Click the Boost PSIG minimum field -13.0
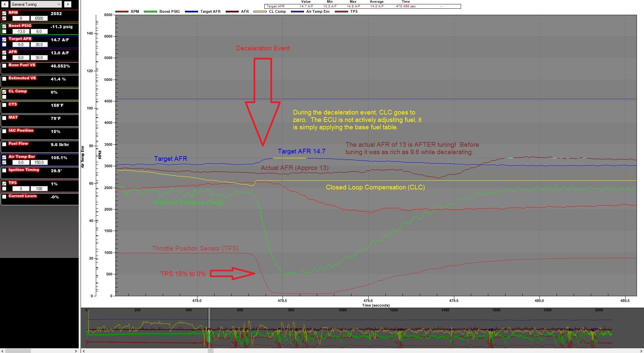 (21, 32)
